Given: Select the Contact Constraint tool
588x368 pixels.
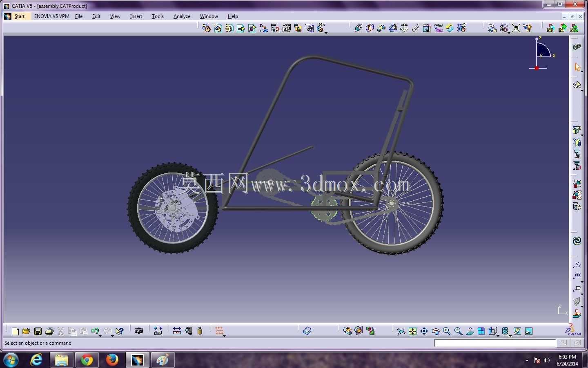Looking at the screenshot, I should pos(370,28).
